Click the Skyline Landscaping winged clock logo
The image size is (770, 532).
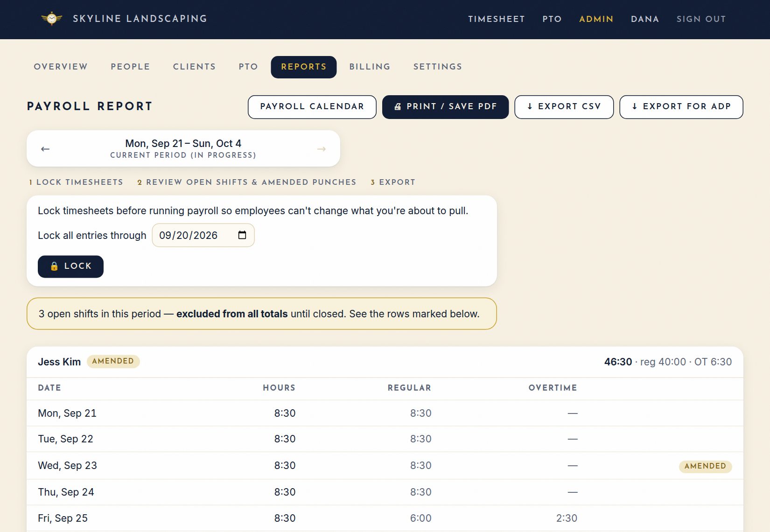coord(52,19)
